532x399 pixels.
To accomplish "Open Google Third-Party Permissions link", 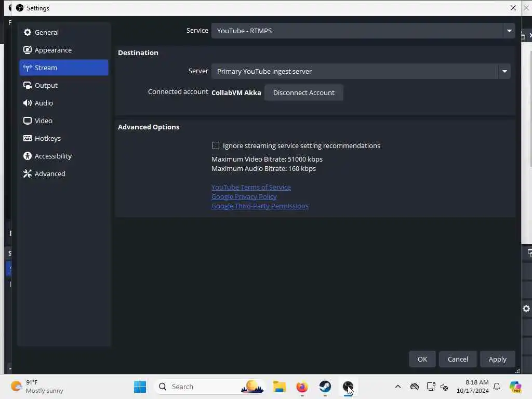I will (x=260, y=206).
